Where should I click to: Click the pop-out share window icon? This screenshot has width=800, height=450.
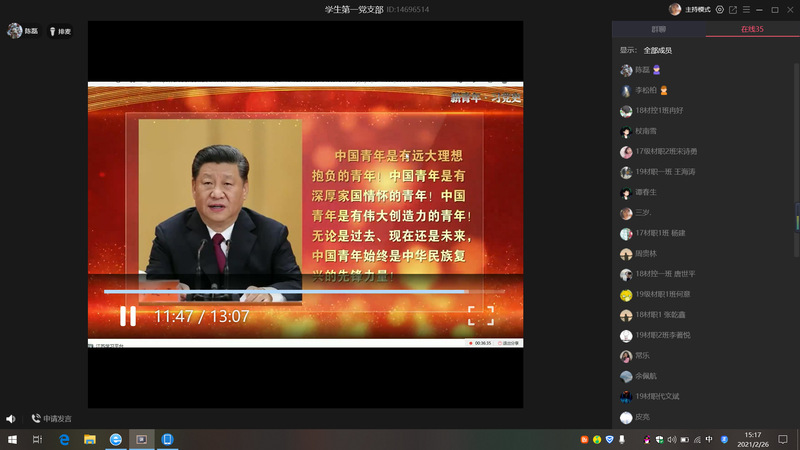pos(733,9)
